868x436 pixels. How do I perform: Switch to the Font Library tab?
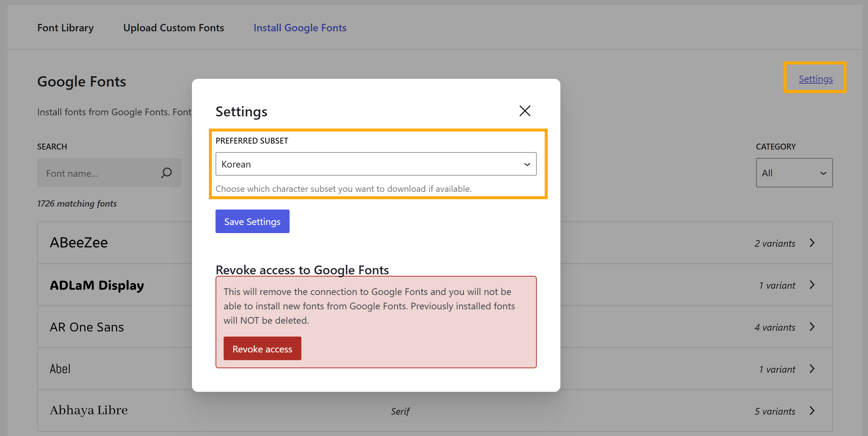pyautogui.click(x=66, y=28)
